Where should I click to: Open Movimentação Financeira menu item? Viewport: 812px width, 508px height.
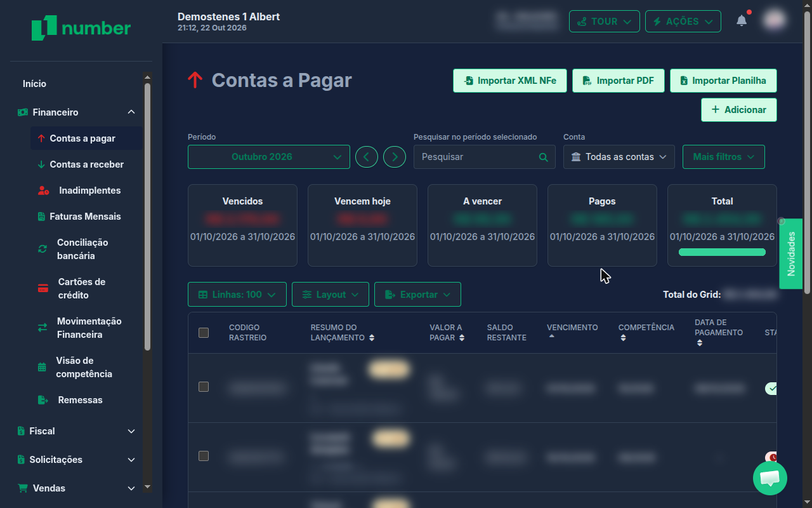[86, 328]
